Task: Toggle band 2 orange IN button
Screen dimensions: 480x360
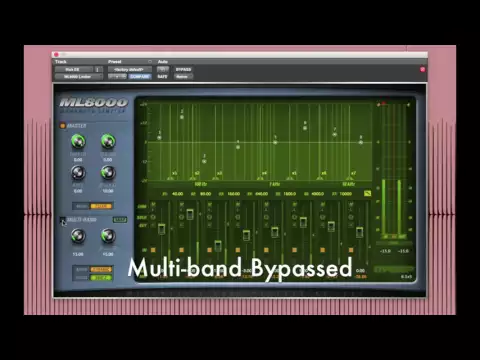Action: [x=182, y=250]
